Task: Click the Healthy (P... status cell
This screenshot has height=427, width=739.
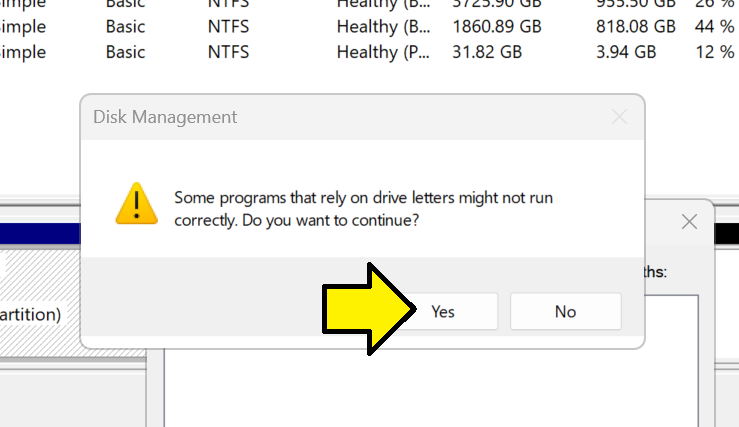Action: tap(384, 53)
